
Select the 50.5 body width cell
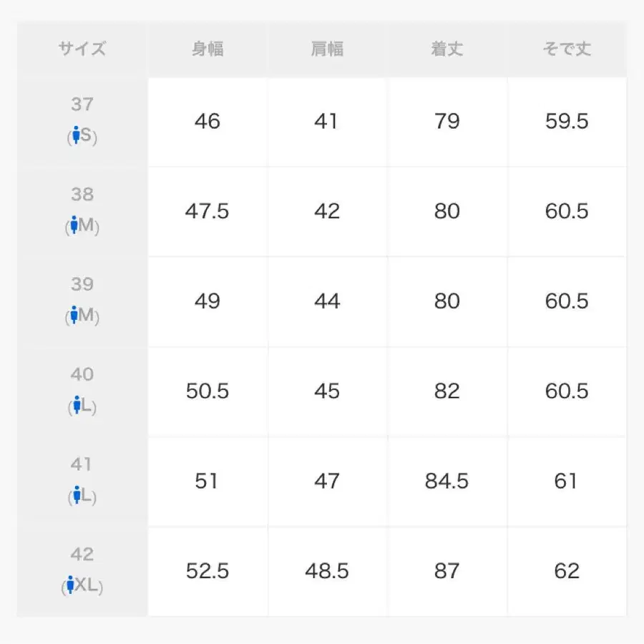208,391
